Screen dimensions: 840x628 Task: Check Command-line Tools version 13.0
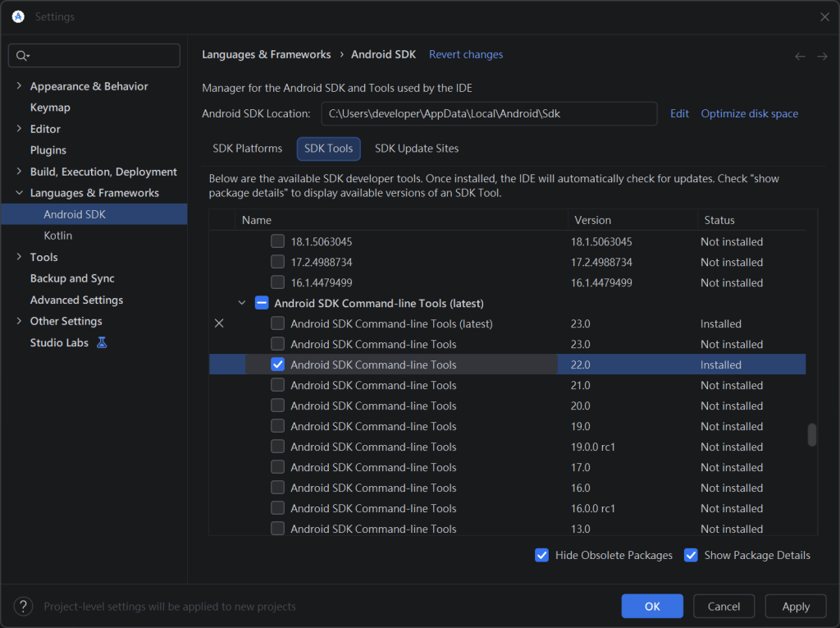tap(277, 528)
